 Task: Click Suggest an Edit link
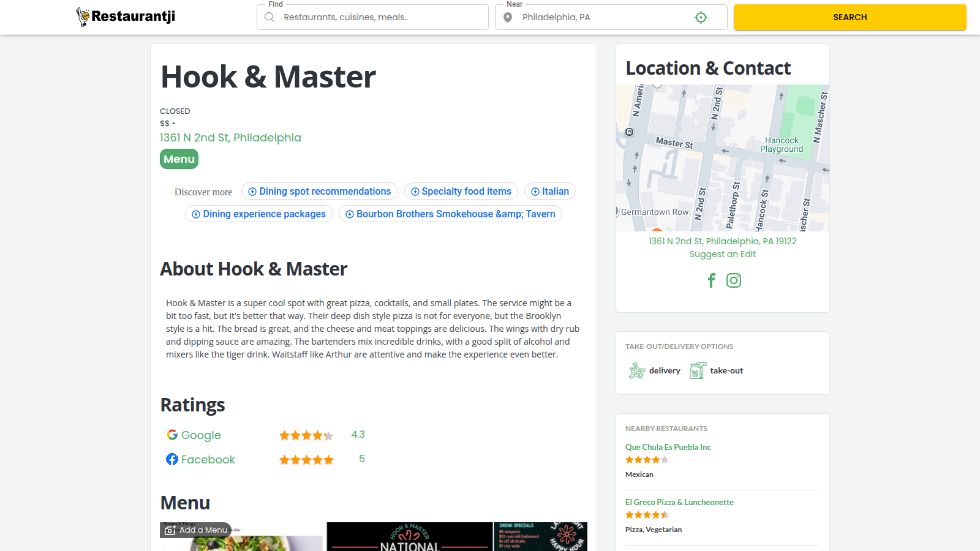click(x=722, y=254)
